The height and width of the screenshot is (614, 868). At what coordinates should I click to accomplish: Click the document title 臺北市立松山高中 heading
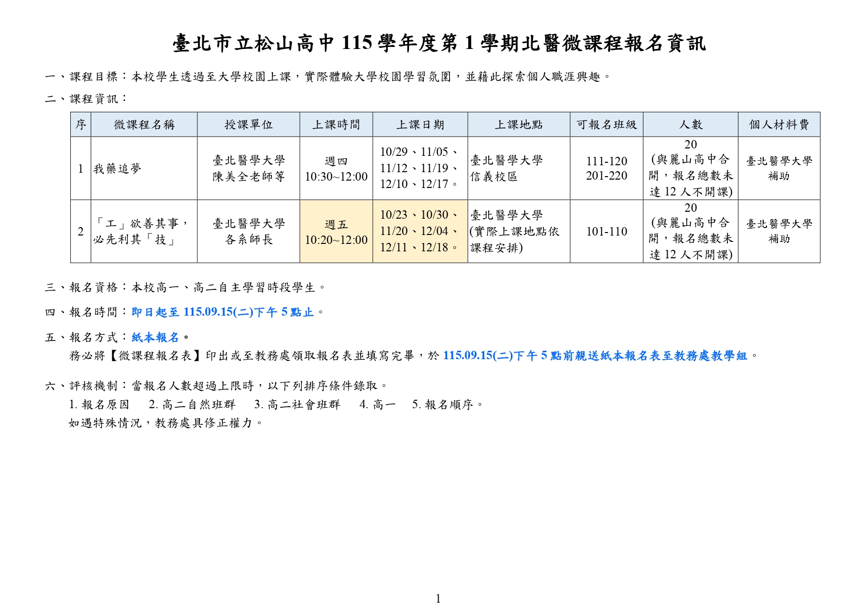point(439,44)
